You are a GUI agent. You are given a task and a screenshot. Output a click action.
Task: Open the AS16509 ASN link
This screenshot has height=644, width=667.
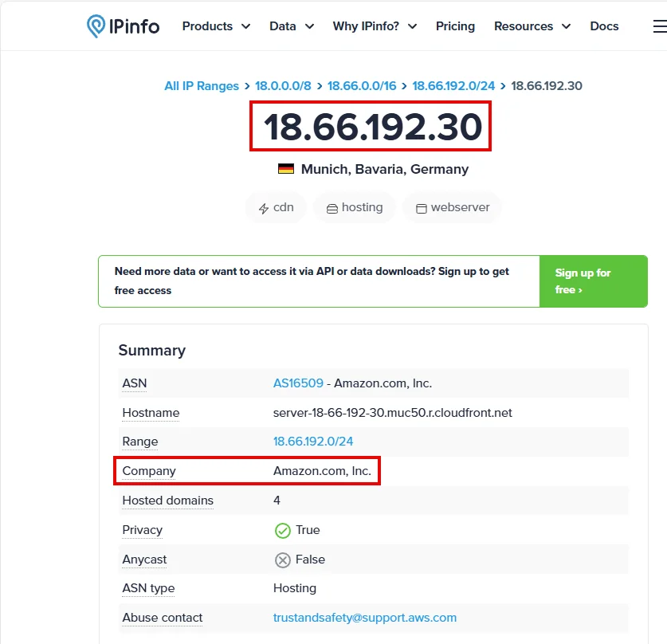point(298,383)
